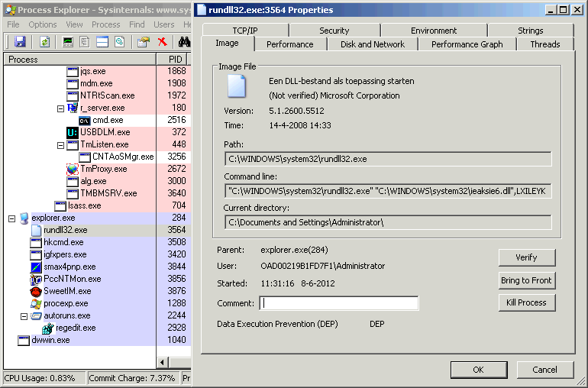This screenshot has width=588, height=388.
Task: Click the Verify button
Action: pos(526,257)
